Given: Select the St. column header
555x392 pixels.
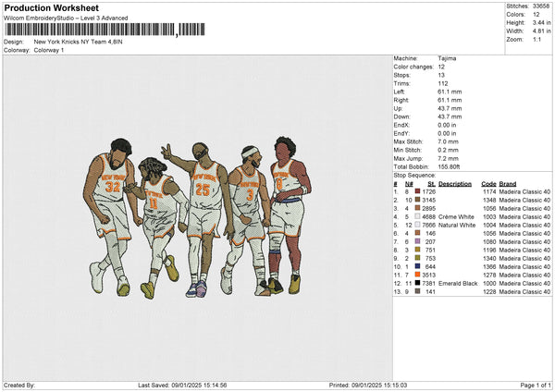Looking at the screenshot, I should pos(431,184).
